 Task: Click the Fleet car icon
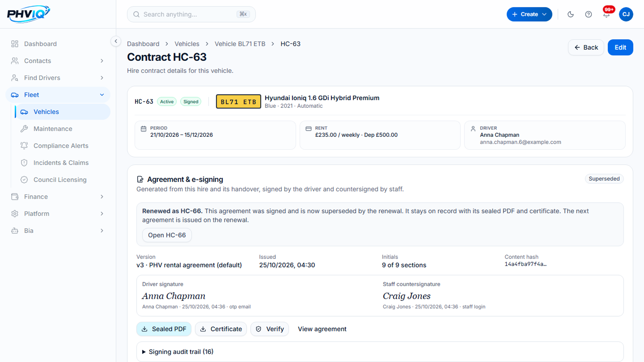[15, 95]
